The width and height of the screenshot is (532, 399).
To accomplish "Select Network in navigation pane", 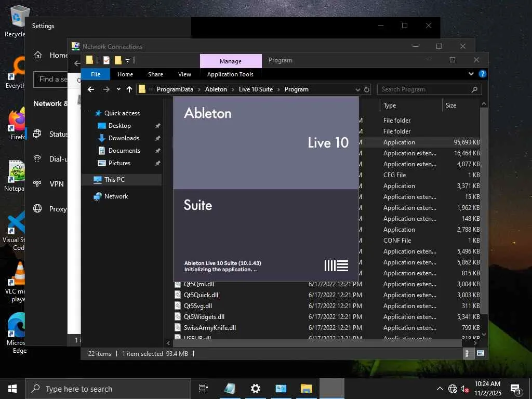I will pos(116,196).
